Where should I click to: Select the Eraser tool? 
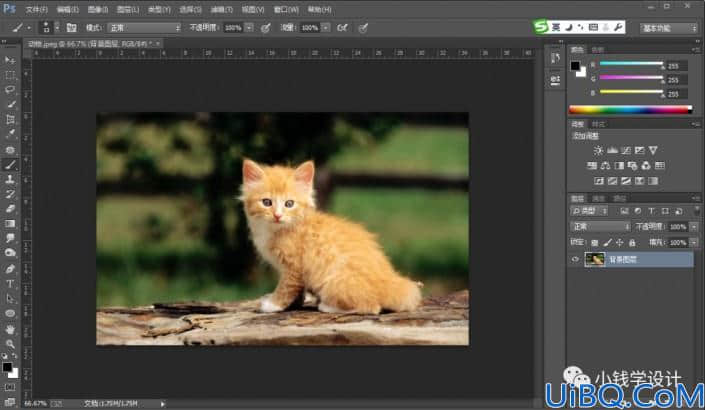point(10,209)
